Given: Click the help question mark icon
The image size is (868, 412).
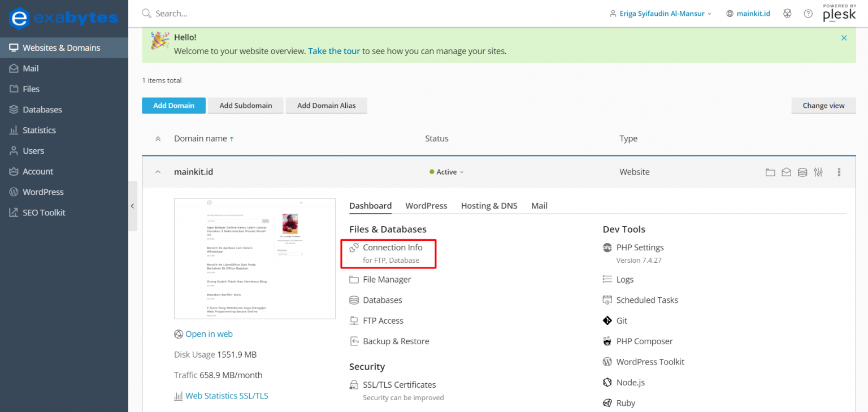Looking at the screenshot, I should [x=808, y=13].
